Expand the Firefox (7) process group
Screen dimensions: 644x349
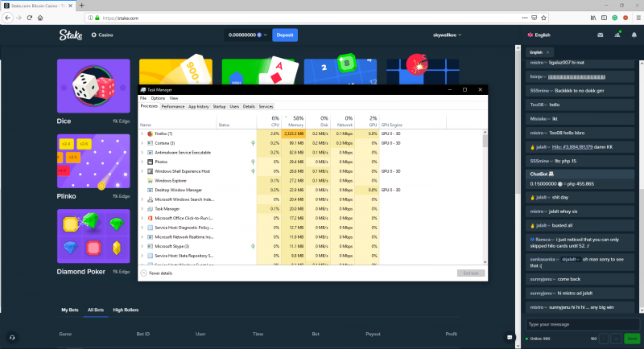[142, 133]
